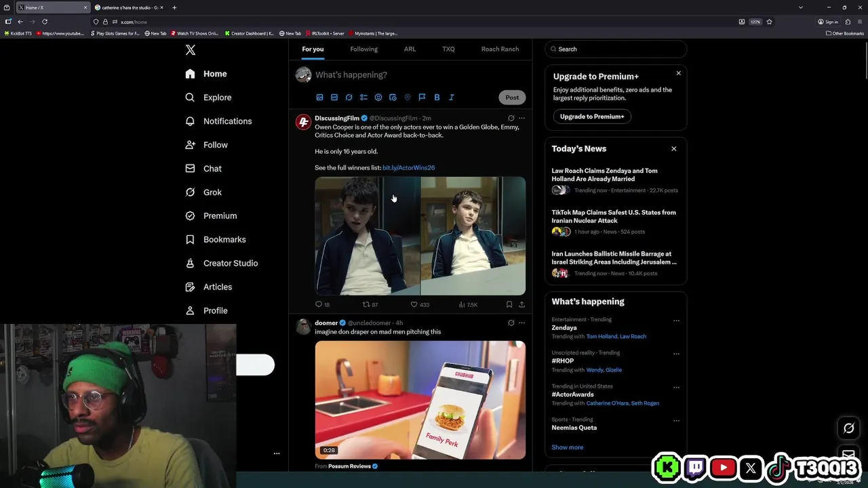Open the Owen Cooper image in the post

pyautogui.click(x=420, y=236)
